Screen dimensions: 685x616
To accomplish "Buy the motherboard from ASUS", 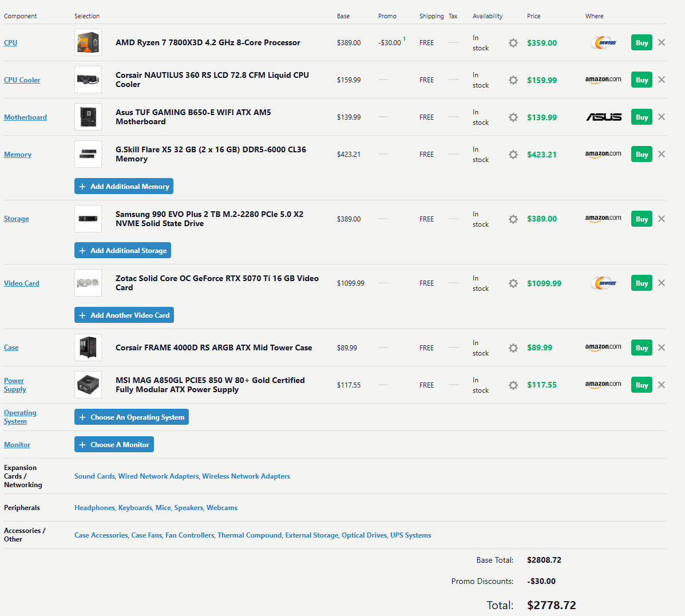I will (x=642, y=117).
